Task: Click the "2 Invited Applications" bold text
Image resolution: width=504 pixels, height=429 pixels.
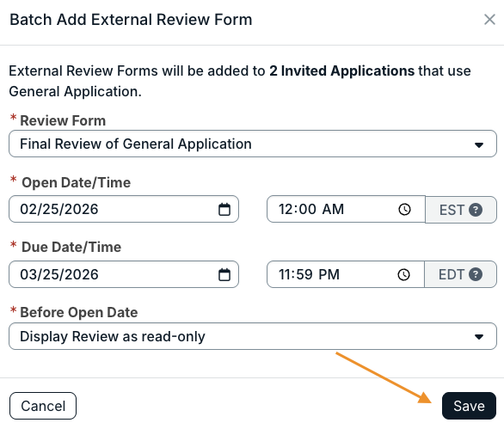Action: 341,71
